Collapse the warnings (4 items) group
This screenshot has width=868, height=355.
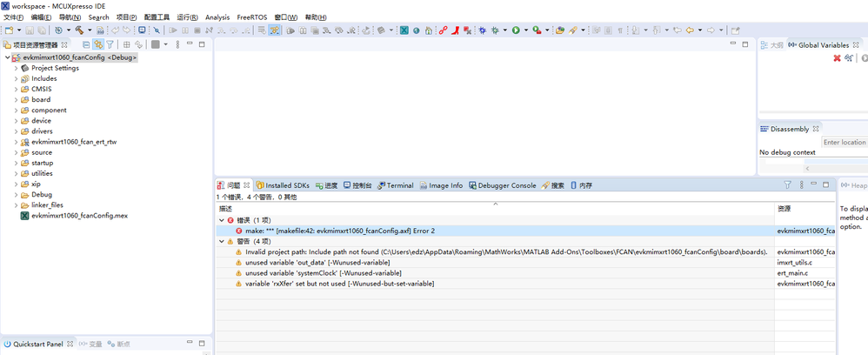222,242
